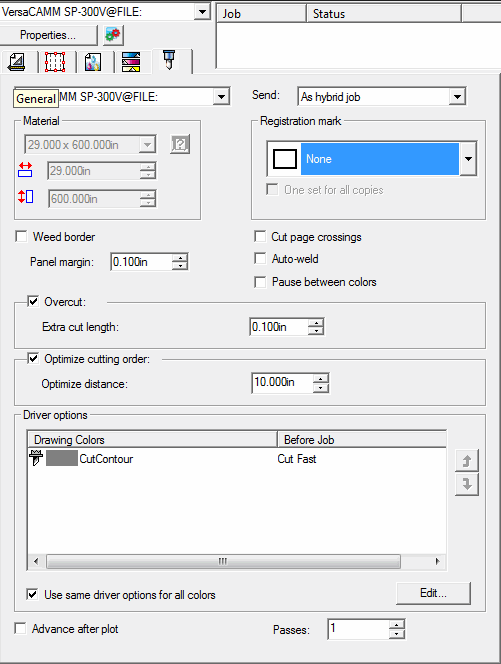
Task: Expand the VersaCAMM device dropdown at top
Action: click(x=202, y=11)
